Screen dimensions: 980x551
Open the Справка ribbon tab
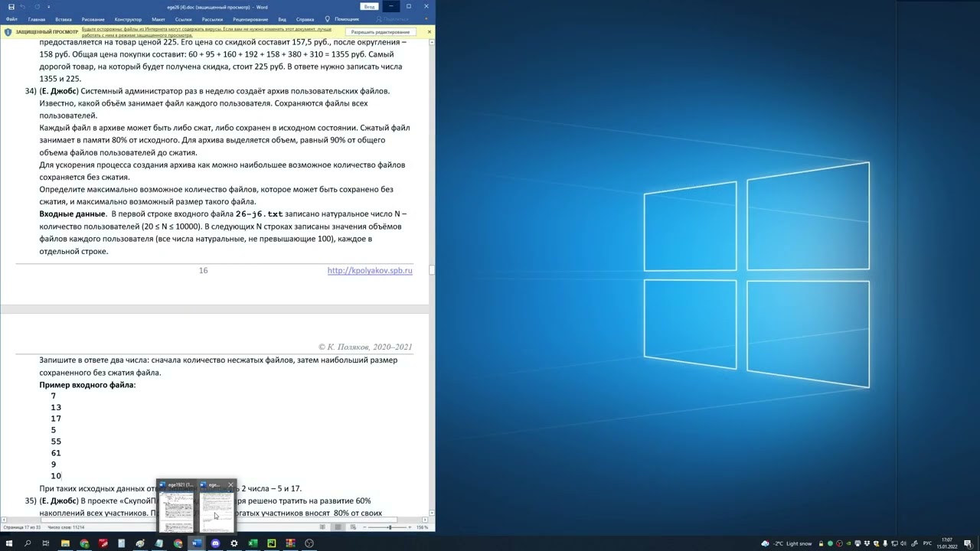pos(305,19)
